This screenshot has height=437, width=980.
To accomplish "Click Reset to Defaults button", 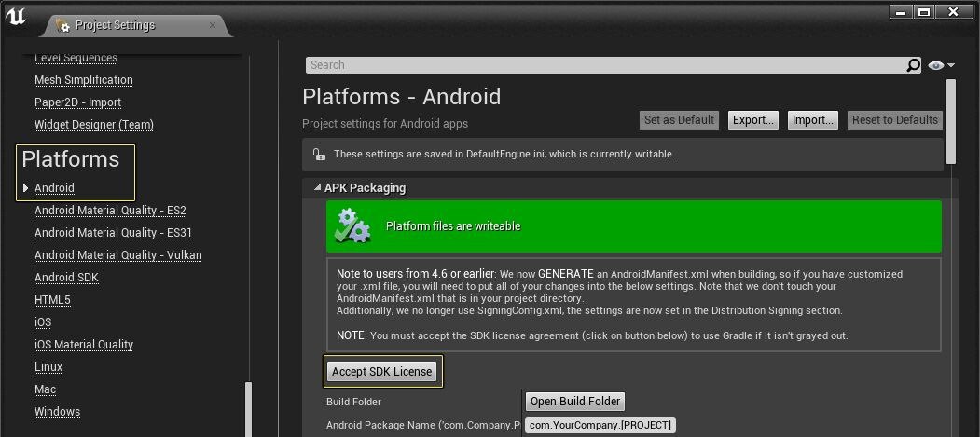I will pyautogui.click(x=894, y=120).
